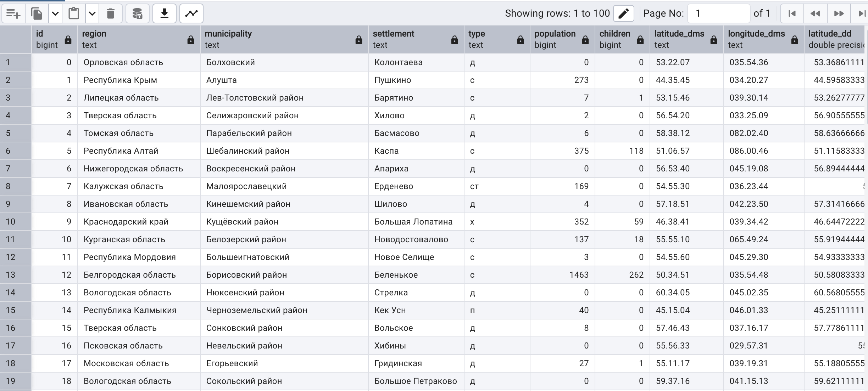Download results as a CSV file
The height and width of the screenshot is (391, 868).
pos(165,14)
